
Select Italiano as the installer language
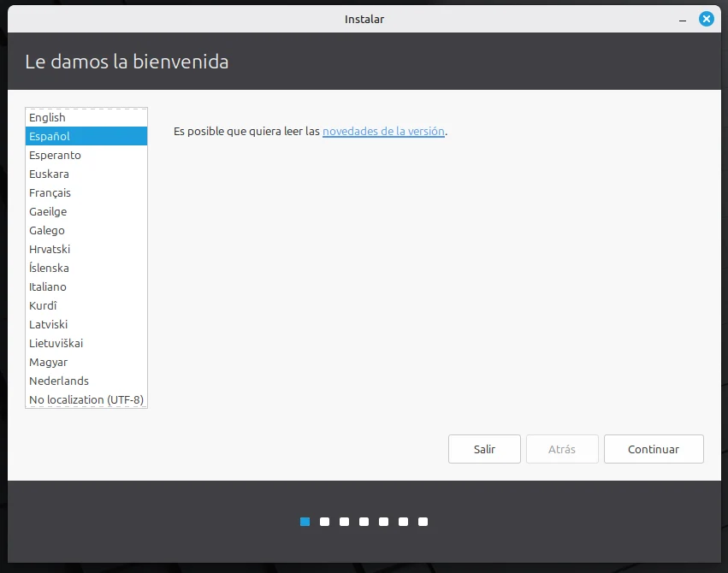click(x=48, y=286)
